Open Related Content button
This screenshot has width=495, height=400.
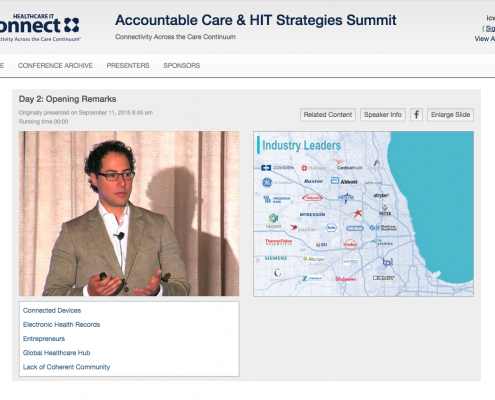(x=328, y=115)
